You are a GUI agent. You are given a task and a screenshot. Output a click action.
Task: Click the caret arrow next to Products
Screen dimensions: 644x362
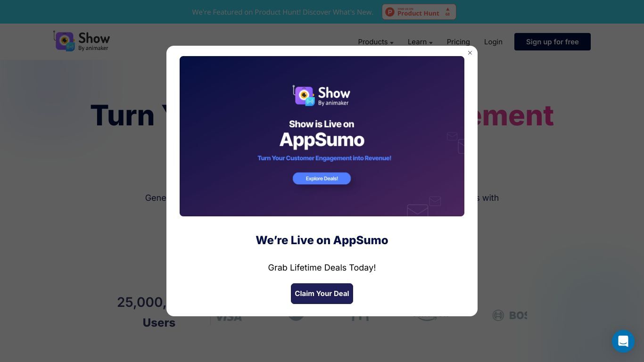pos(392,43)
